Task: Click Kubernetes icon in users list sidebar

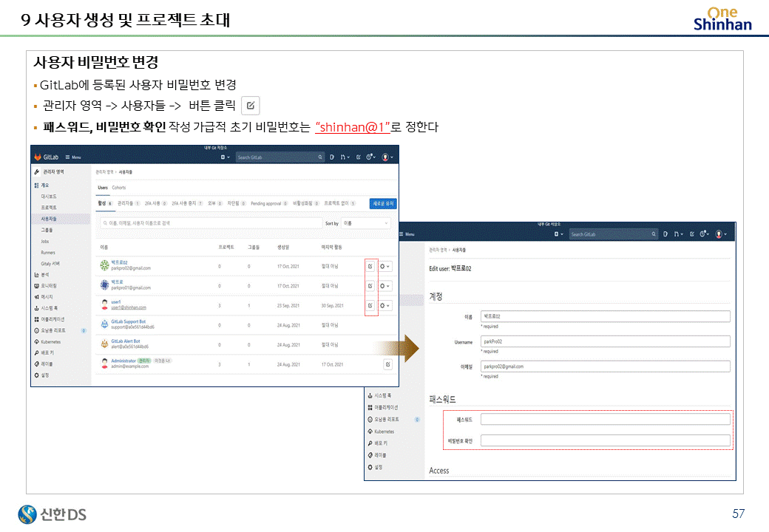Action: pos(37,342)
